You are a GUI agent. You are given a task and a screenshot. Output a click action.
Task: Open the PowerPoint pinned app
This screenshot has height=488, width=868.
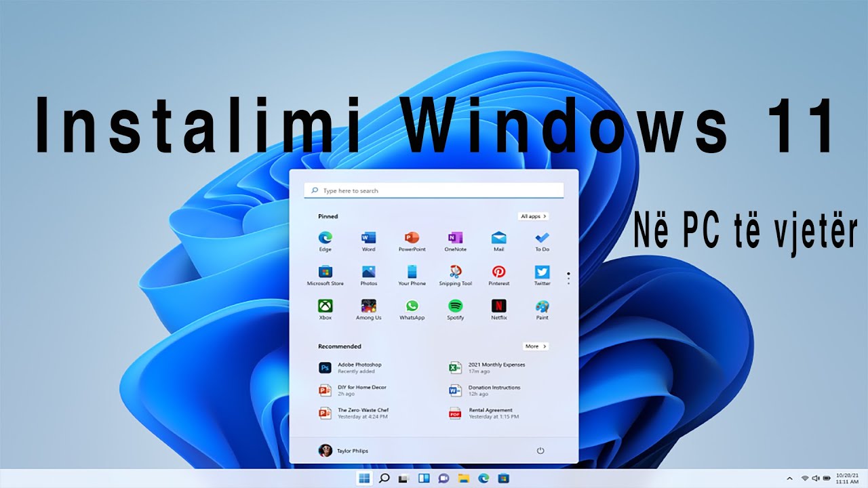pos(412,241)
